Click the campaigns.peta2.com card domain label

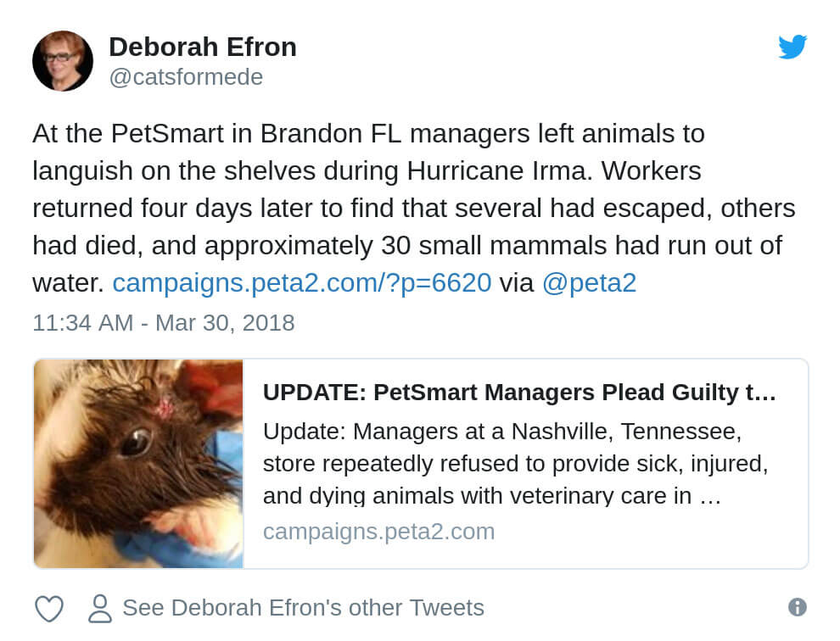tap(378, 532)
